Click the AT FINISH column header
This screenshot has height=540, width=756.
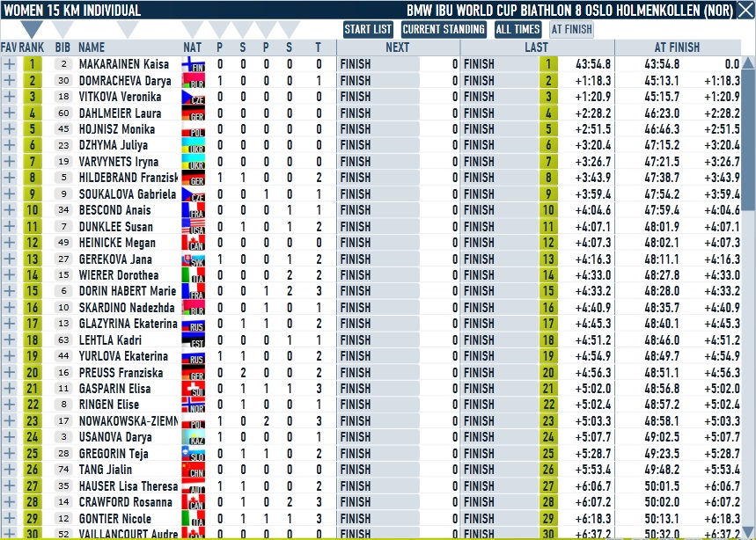678,47
